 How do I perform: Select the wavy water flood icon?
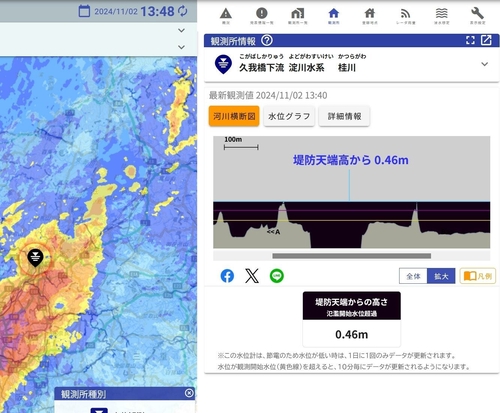click(x=441, y=16)
